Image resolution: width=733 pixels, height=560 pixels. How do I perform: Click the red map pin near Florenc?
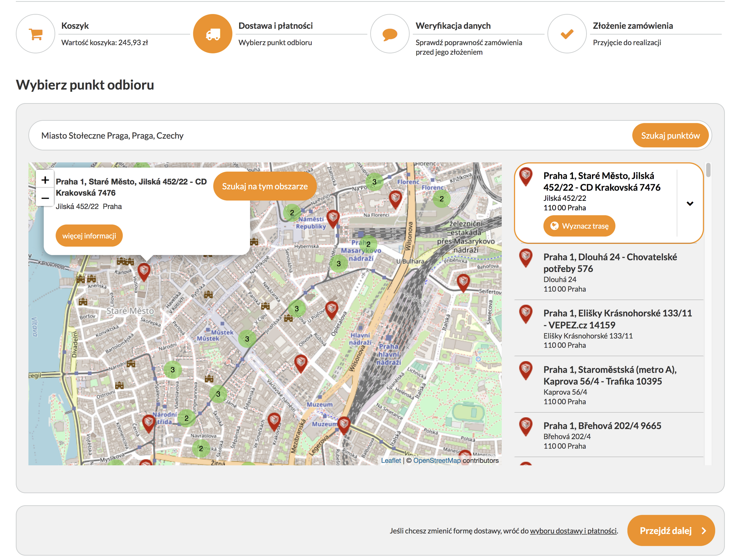(395, 198)
